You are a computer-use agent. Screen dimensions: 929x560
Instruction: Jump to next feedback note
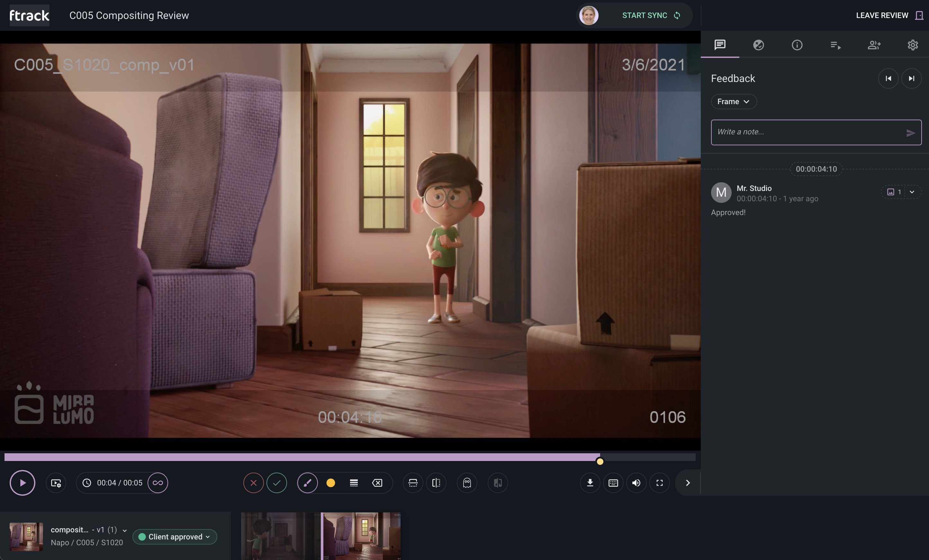[911, 78]
